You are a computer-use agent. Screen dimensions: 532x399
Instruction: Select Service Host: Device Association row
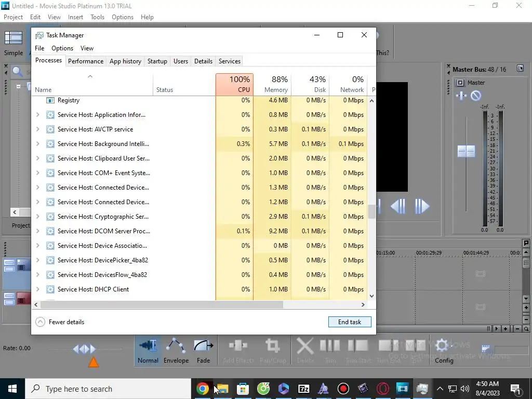tap(199, 246)
